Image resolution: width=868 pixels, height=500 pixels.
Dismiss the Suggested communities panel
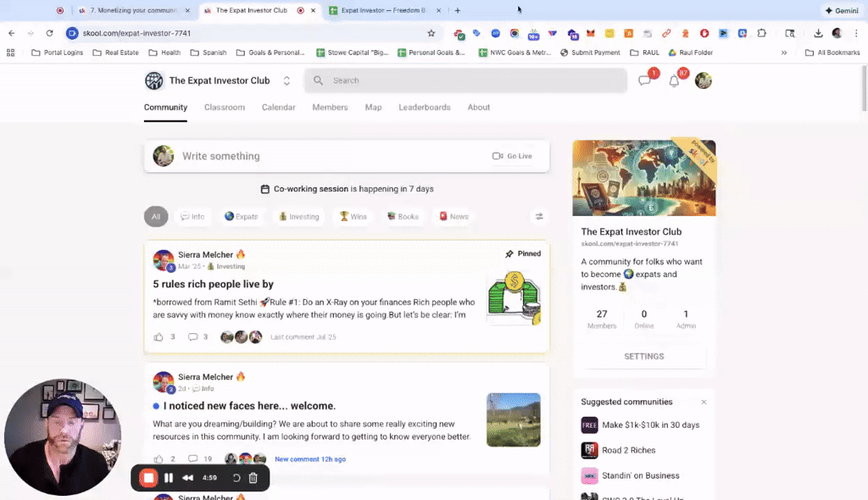[704, 402]
